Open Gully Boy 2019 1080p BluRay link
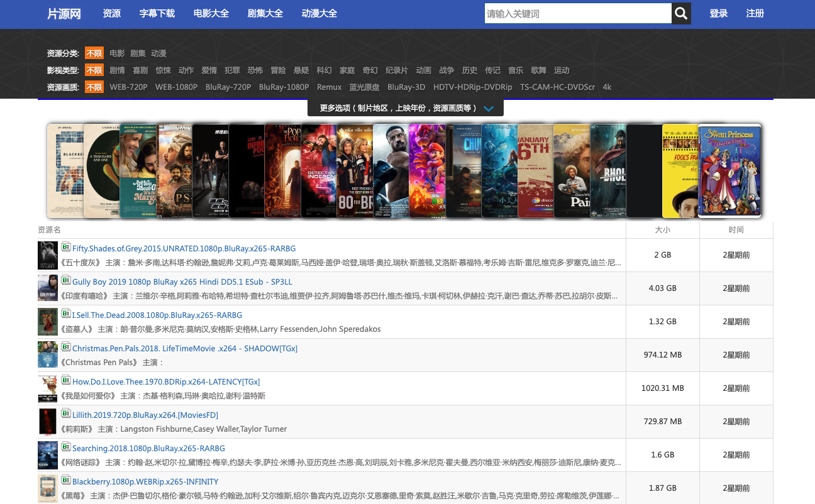The image size is (815, 504). pyautogui.click(x=182, y=282)
